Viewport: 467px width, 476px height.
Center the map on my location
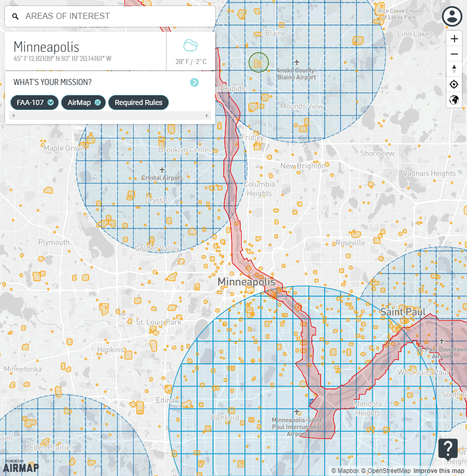pyautogui.click(x=454, y=84)
